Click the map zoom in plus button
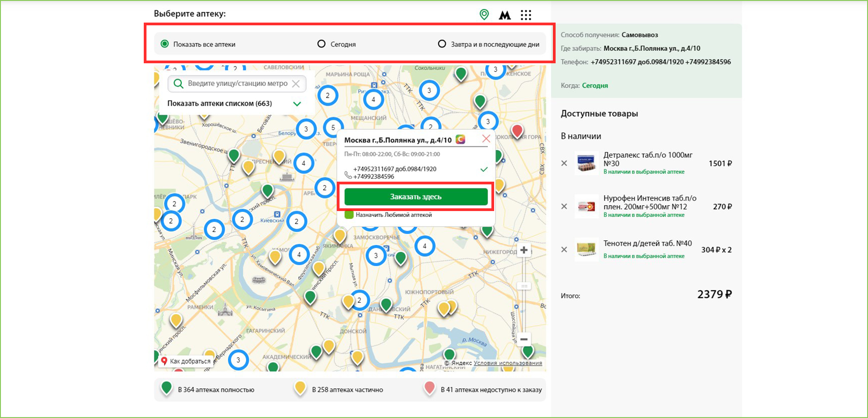 524,250
